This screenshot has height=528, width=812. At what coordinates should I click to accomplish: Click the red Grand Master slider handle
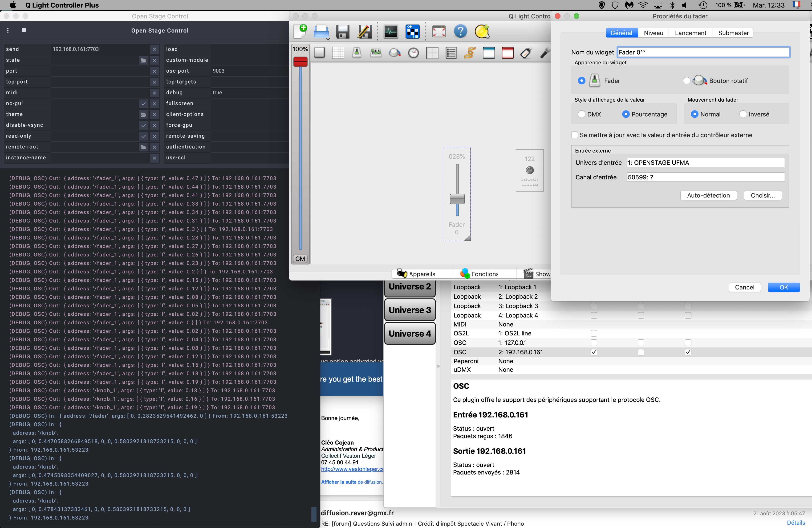coord(300,62)
